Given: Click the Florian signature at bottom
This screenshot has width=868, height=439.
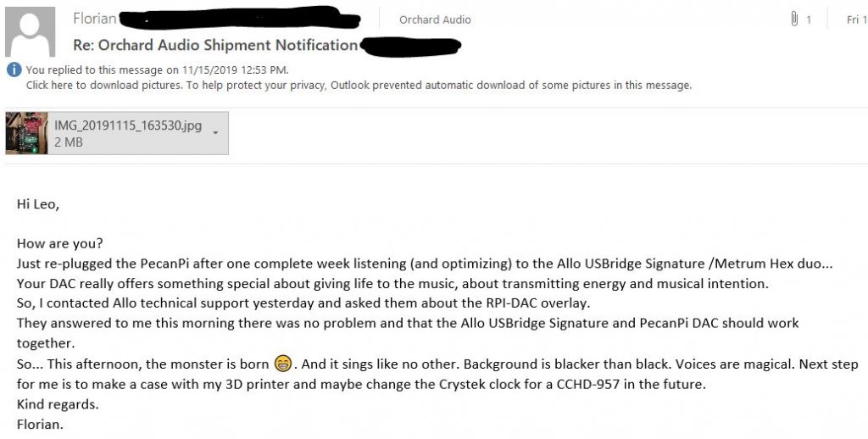Looking at the screenshot, I should point(40,425).
